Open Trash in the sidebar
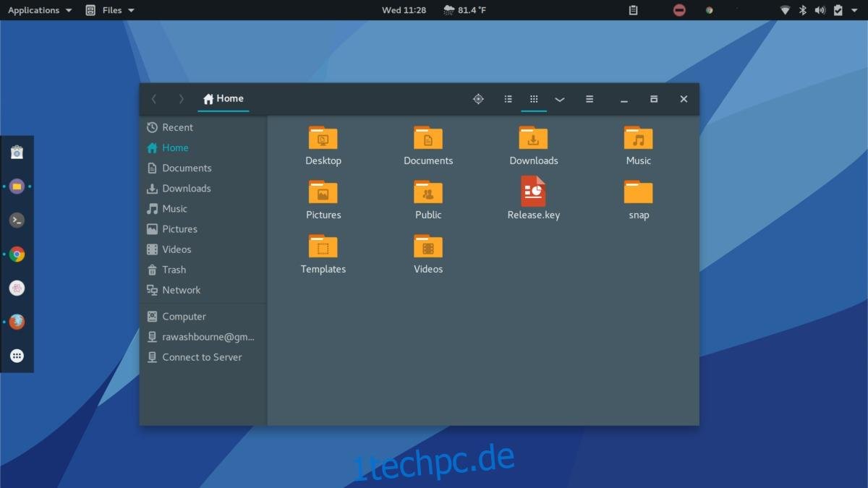This screenshot has height=488, width=868. point(203,269)
